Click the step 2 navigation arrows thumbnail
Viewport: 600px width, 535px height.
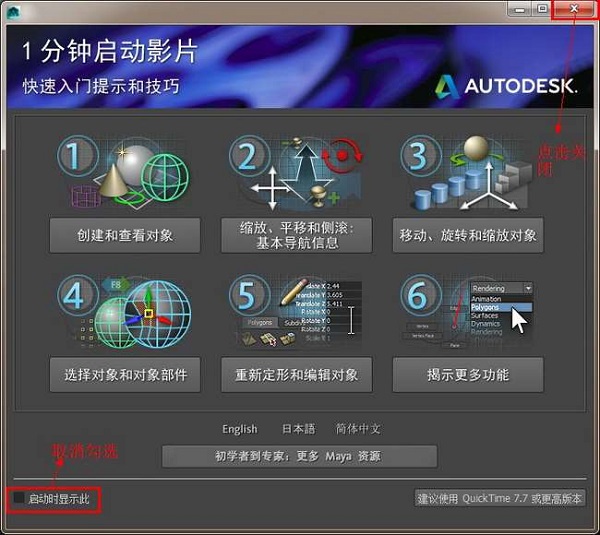pos(295,173)
